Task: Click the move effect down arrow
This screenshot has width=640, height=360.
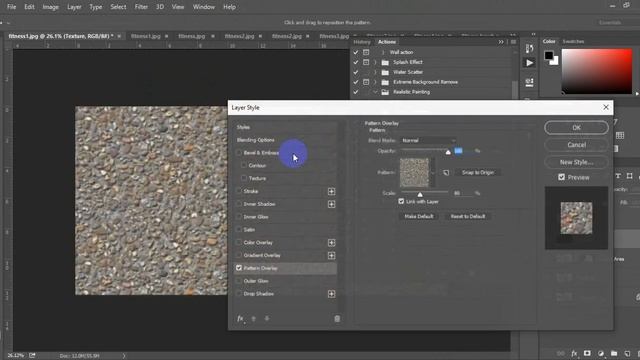Action: pyautogui.click(x=267, y=319)
